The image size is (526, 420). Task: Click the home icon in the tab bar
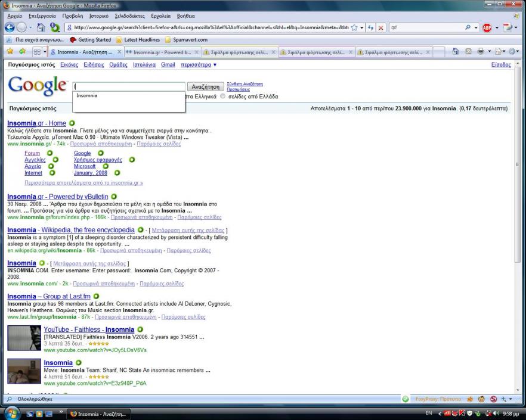[456, 51]
